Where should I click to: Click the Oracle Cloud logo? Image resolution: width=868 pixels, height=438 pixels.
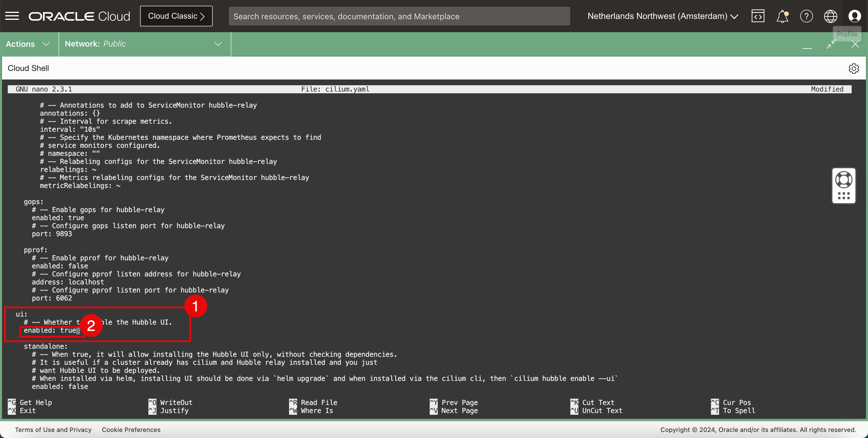click(79, 16)
